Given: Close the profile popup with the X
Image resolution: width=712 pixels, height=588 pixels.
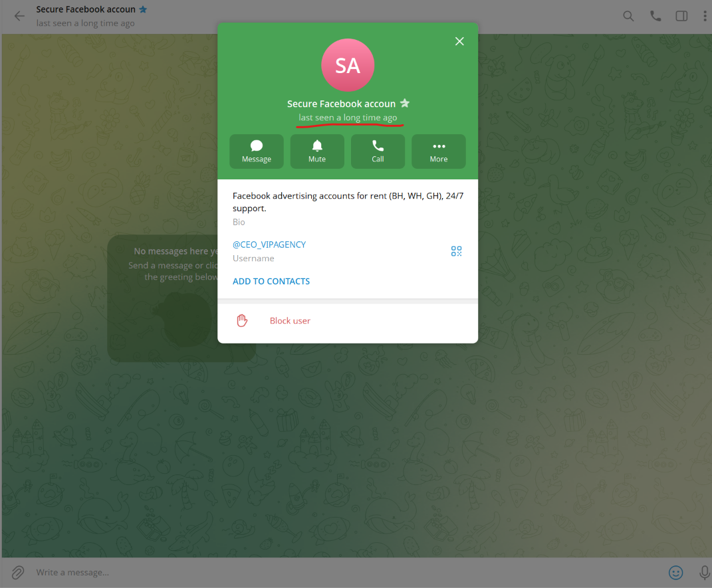Looking at the screenshot, I should point(459,41).
